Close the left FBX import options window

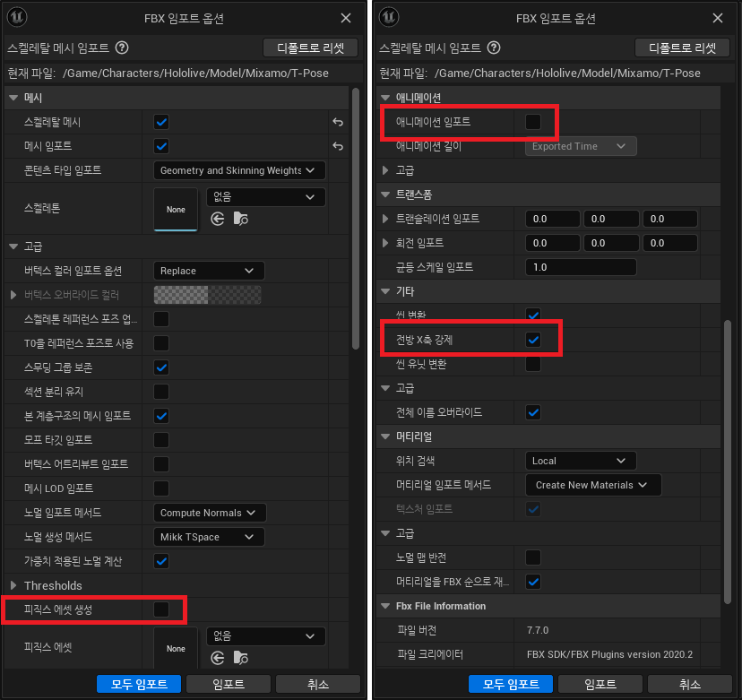[x=346, y=18]
